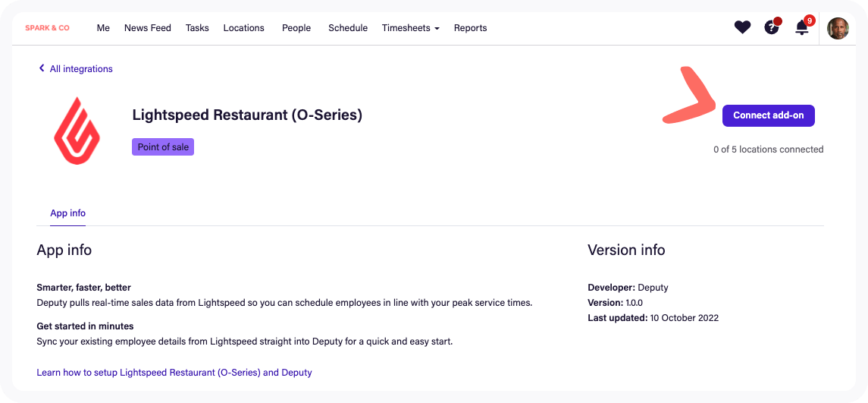This screenshot has height=403, width=868.
Task: Expand the Timesheets dropdown menu
Action: click(x=410, y=28)
